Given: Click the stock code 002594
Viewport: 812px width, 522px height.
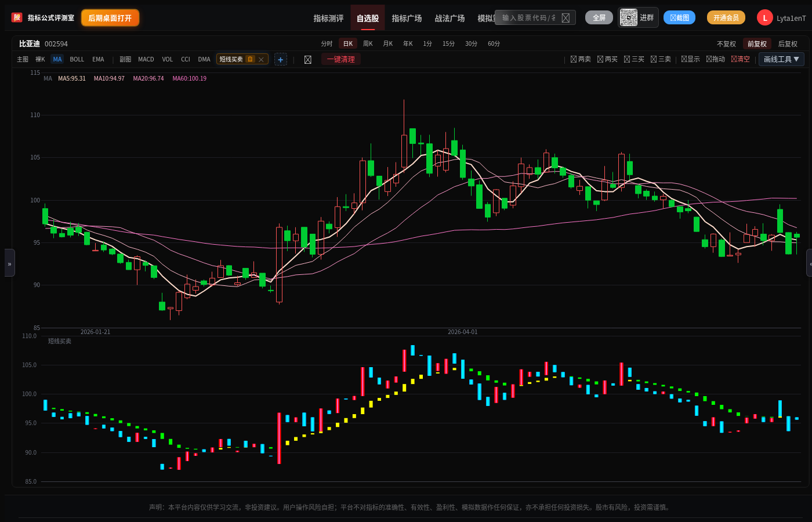Looking at the screenshot, I should pos(56,44).
